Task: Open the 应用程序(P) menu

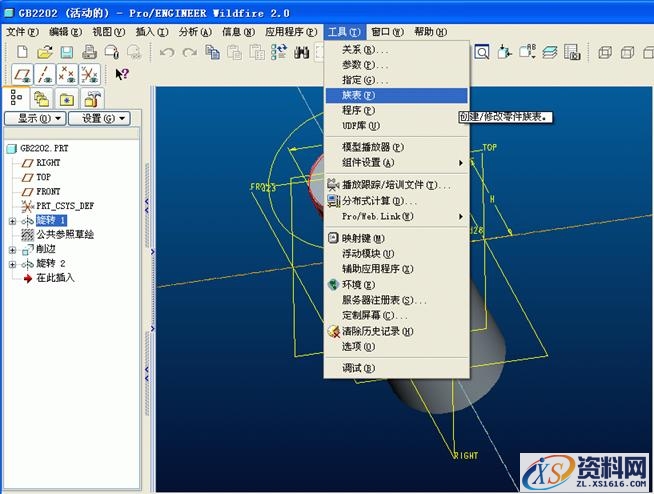Action: 291,32
